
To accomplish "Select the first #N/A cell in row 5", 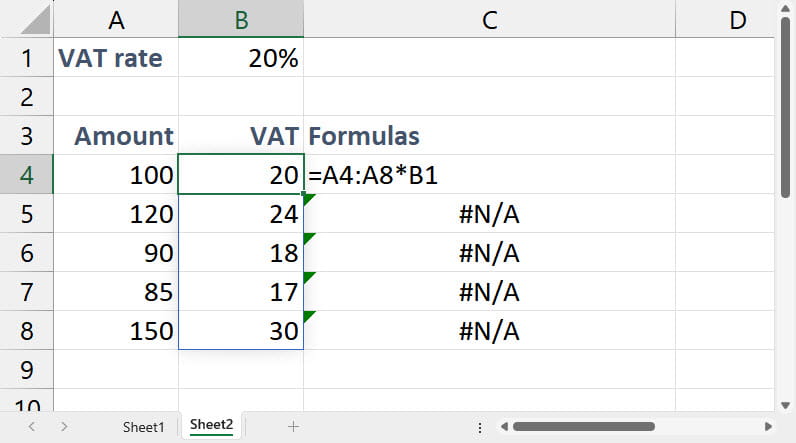I will pos(489,214).
